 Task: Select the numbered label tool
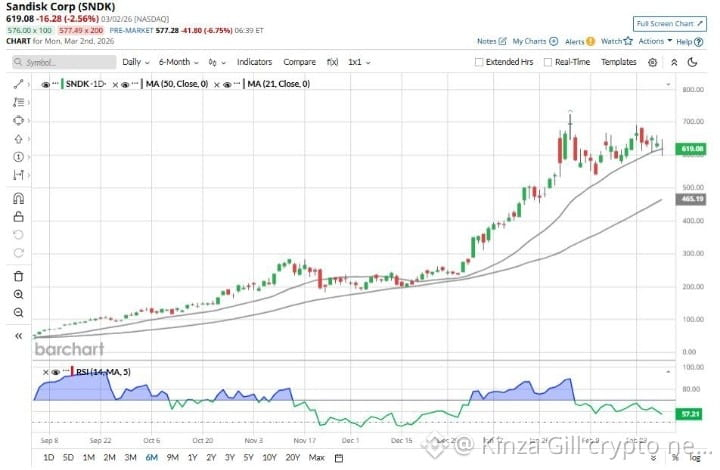click(x=18, y=157)
